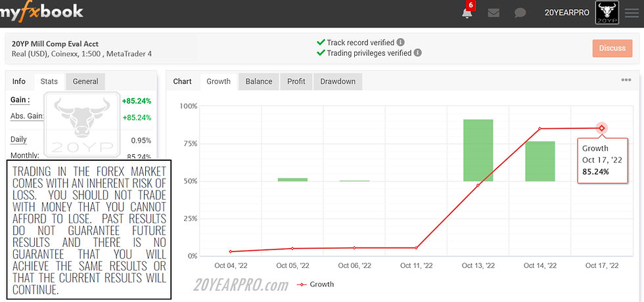Click the account title 20YP Mill Comp Eval Acct
The height and width of the screenshot is (302, 644).
point(55,44)
